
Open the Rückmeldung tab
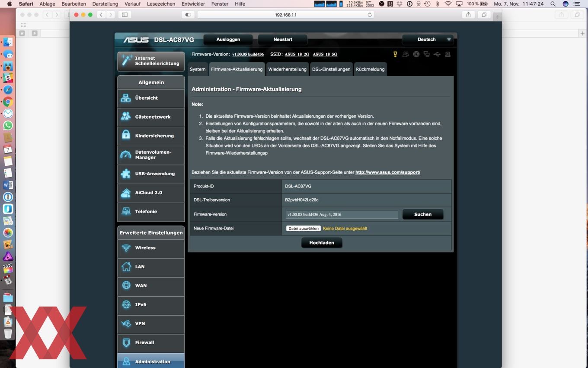click(370, 69)
